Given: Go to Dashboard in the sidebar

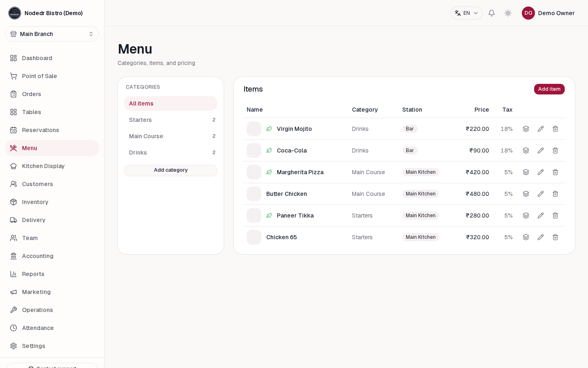Looking at the screenshot, I should point(52,58).
